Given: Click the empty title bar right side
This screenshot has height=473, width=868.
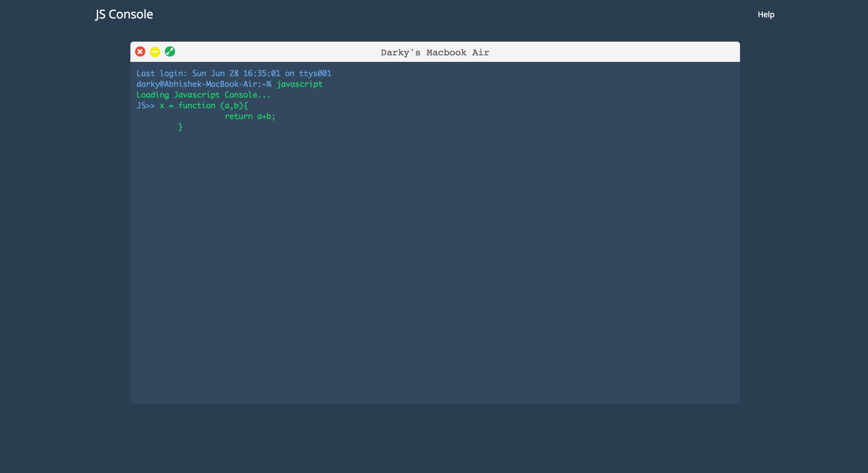Looking at the screenshot, I should pyautogui.click(x=640, y=52).
